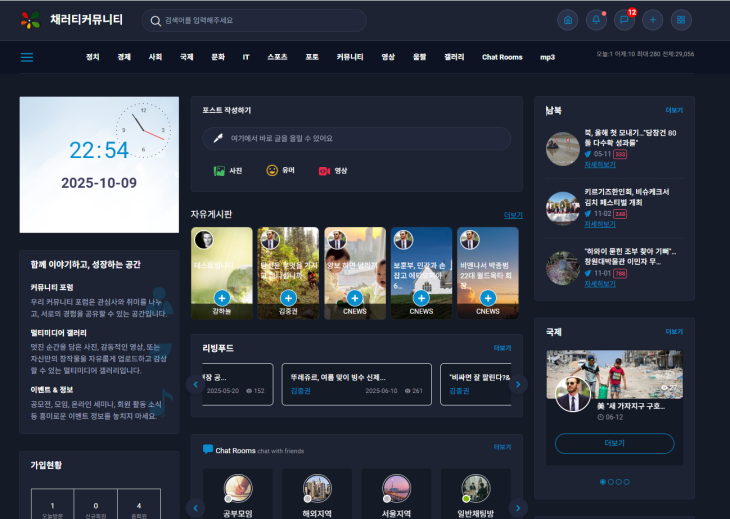Screen dimensions: 730x519
Task: Open messages icon with 12 badge
Action: tap(624, 20)
